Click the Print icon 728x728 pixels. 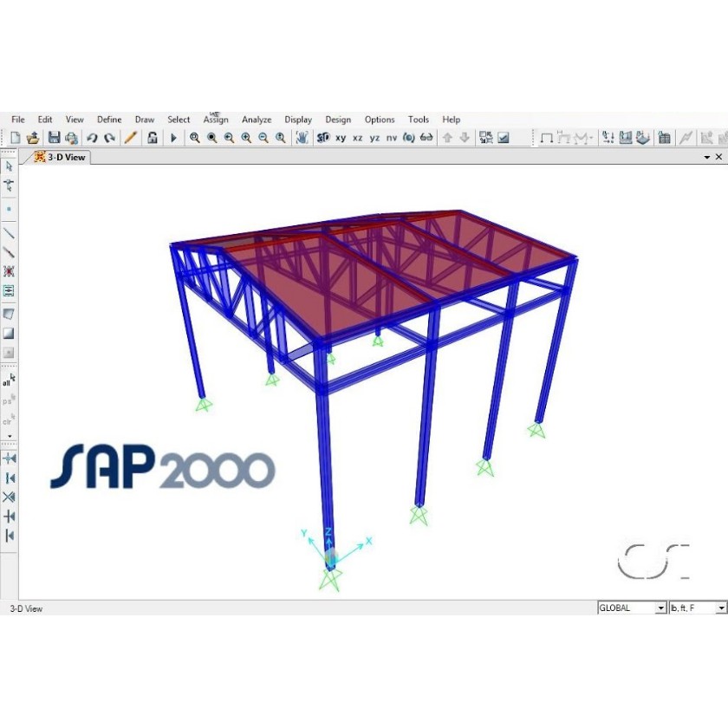71,138
